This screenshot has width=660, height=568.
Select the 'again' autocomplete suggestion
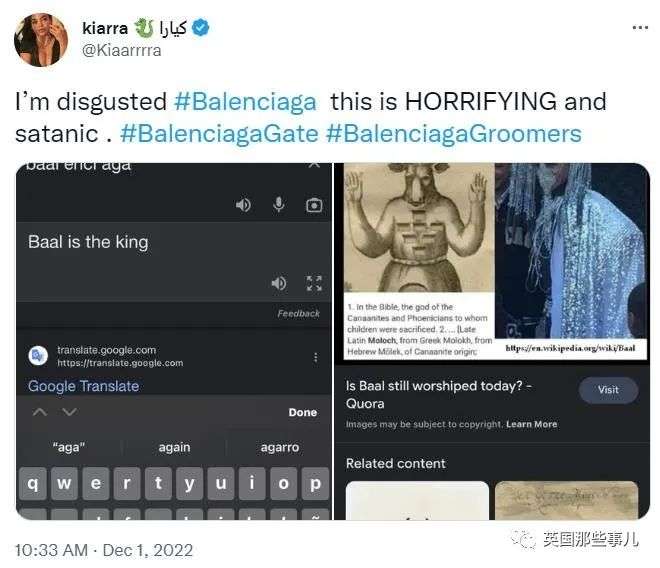click(x=174, y=447)
